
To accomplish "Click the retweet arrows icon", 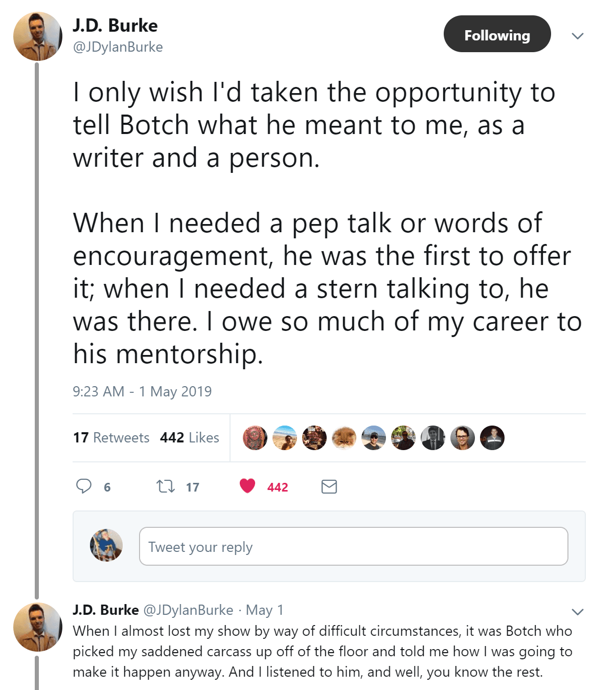I will coord(165,486).
